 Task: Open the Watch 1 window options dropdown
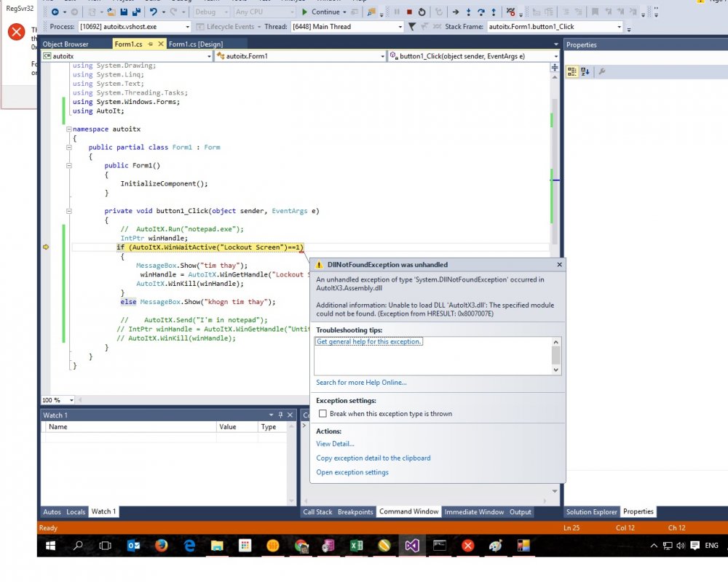coord(271,415)
